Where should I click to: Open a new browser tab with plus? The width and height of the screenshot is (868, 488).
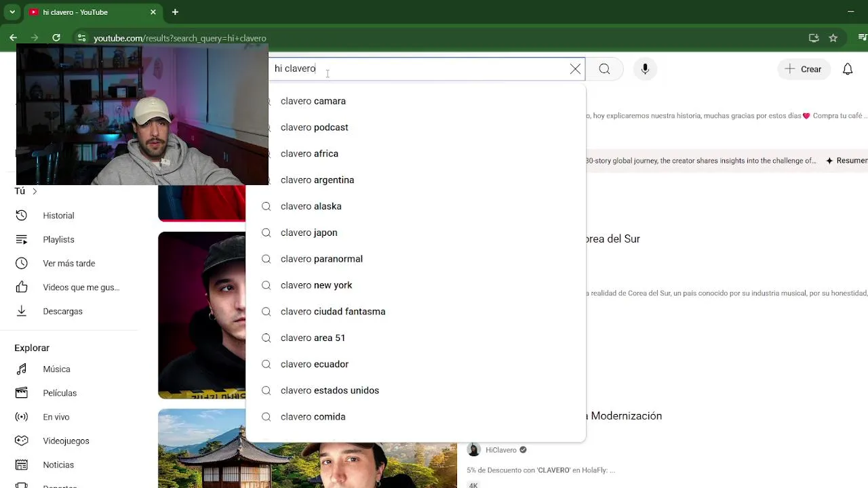pos(175,12)
